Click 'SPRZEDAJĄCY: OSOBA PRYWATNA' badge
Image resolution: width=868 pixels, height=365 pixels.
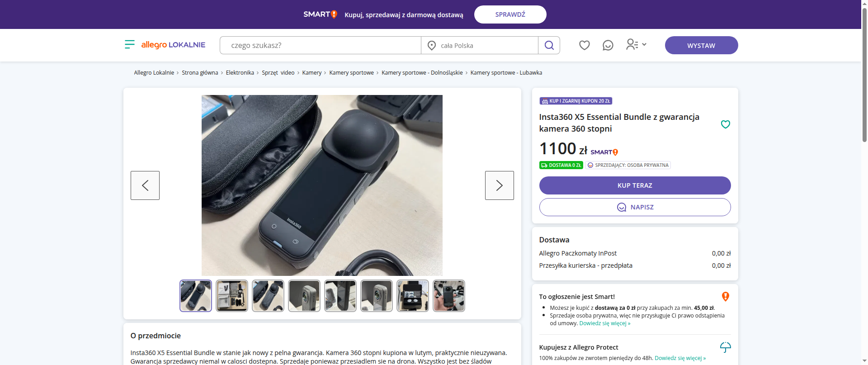click(x=628, y=165)
